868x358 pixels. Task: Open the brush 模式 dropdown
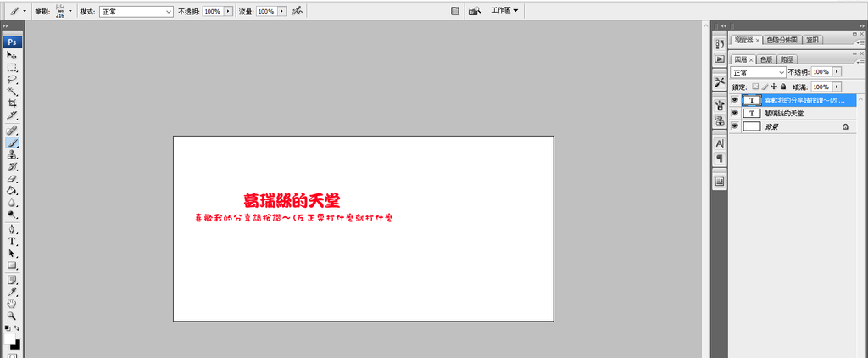(x=136, y=11)
